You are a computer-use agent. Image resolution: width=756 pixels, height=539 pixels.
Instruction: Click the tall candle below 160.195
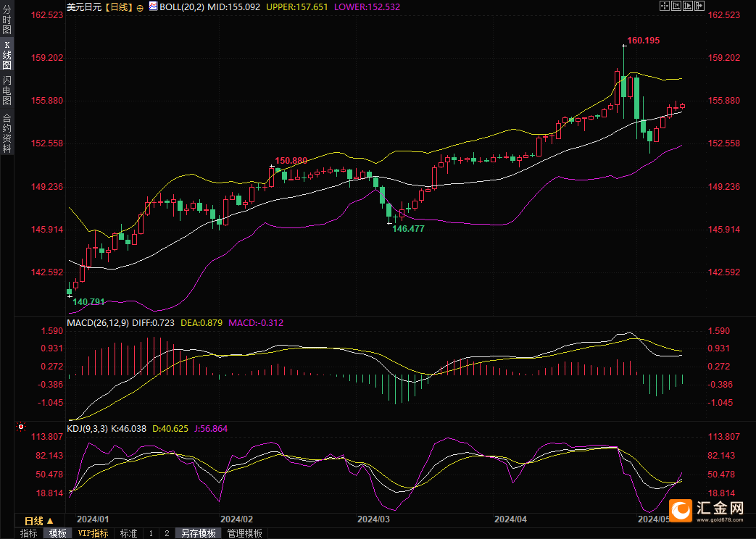point(624,85)
